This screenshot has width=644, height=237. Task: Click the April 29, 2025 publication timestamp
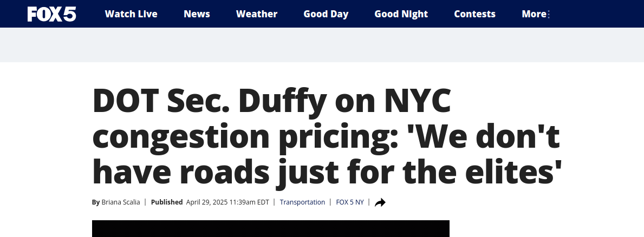(x=227, y=202)
